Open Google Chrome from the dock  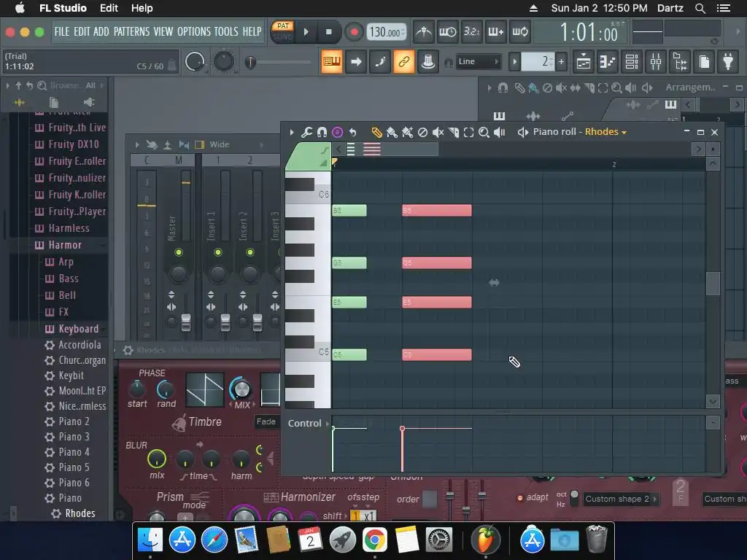(374, 540)
